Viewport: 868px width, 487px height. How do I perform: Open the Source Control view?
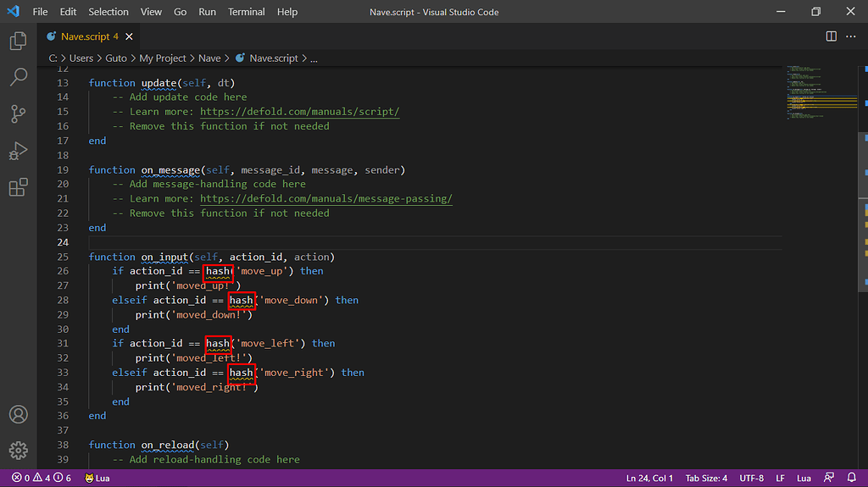(x=18, y=114)
